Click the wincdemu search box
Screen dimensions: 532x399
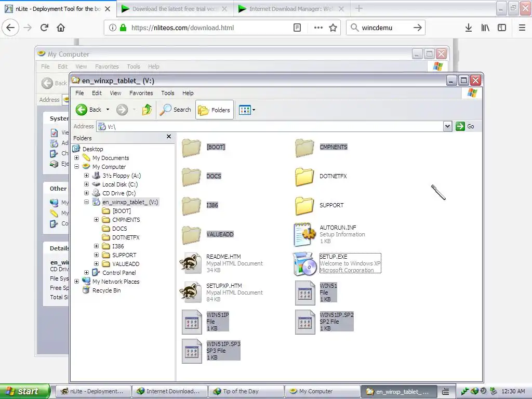[386, 28]
